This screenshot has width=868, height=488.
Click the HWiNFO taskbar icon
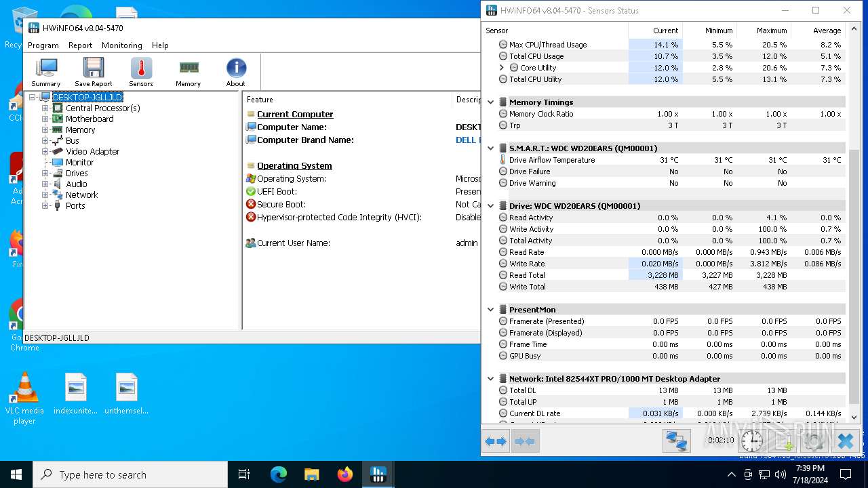click(378, 474)
